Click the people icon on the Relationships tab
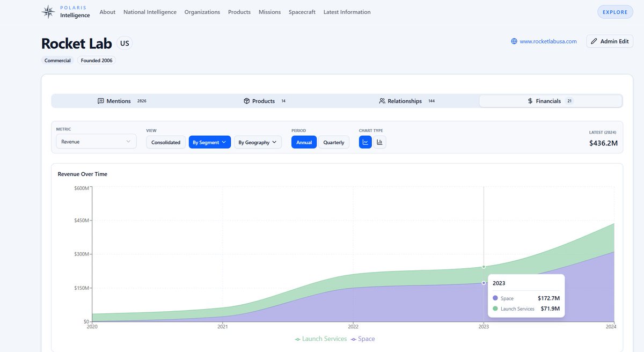Image resolution: width=644 pixels, height=352 pixels. pyautogui.click(x=382, y=101)
